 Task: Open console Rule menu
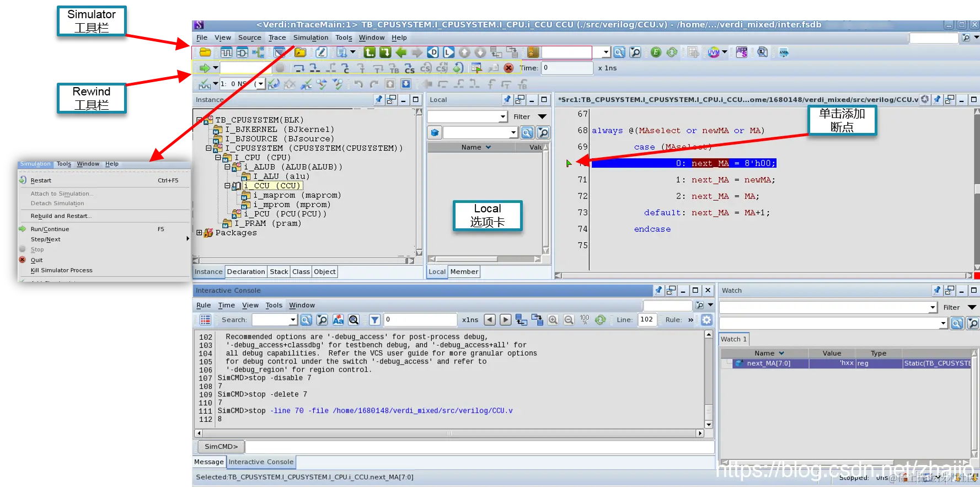204,305
